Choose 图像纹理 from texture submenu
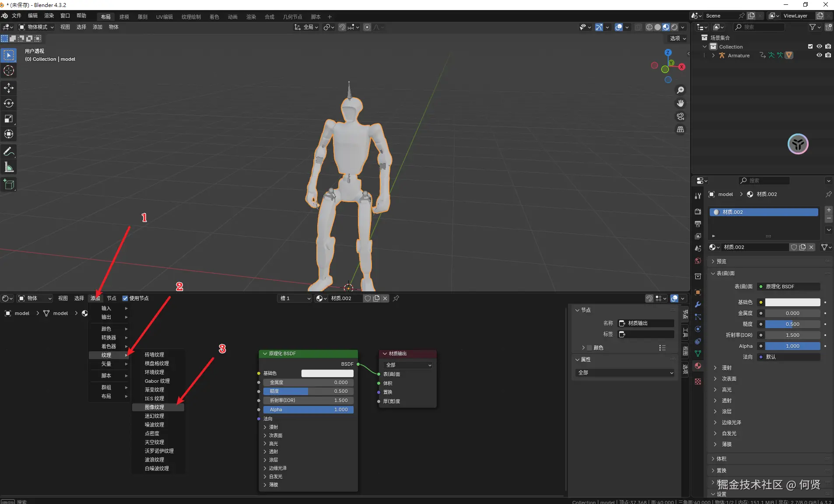The width and height of the screenshot is (834, 504). (155, 407)
